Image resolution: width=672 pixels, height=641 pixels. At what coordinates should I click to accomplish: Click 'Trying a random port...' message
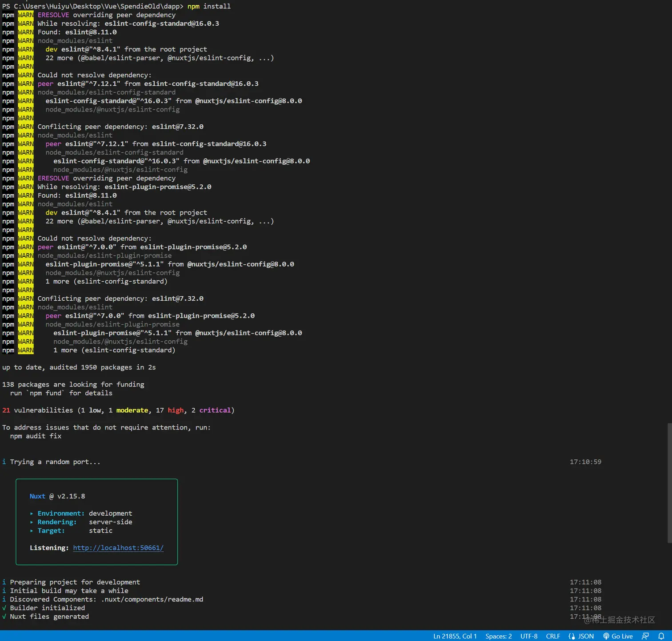click(x=55, y=462)
